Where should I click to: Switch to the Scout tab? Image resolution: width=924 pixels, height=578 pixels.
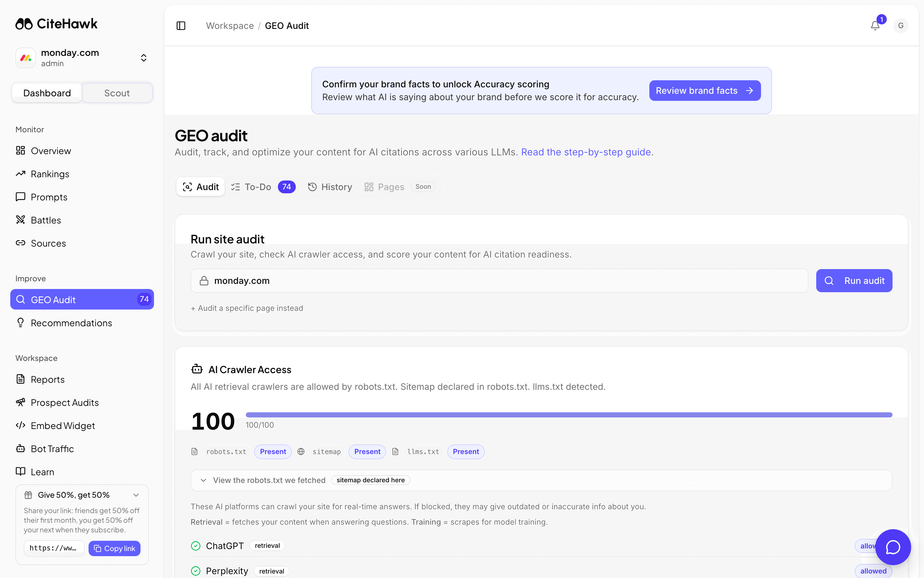[x=117, y=93]
